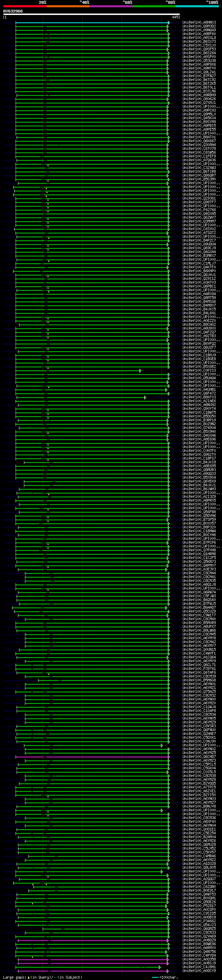Click hit label UniRef100_C1BHJ9
222x980 pixels.
tap(199, 355)
